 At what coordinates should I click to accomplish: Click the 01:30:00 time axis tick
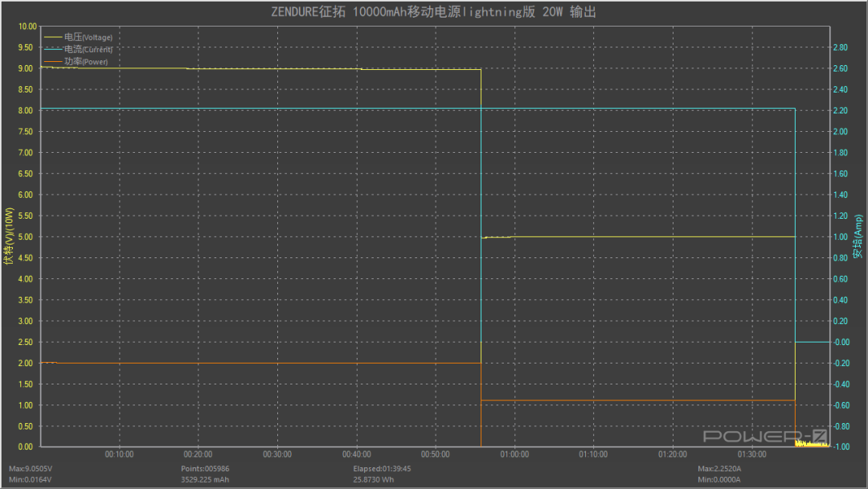(751, 454)
